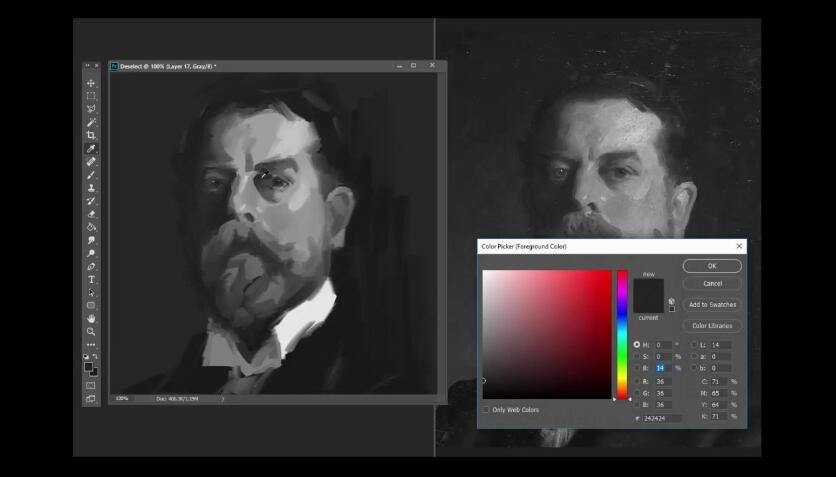Open the Edit Toolbar three-dots menu
The width and height of the screenshot is (836, 477).
pos(91,344)
